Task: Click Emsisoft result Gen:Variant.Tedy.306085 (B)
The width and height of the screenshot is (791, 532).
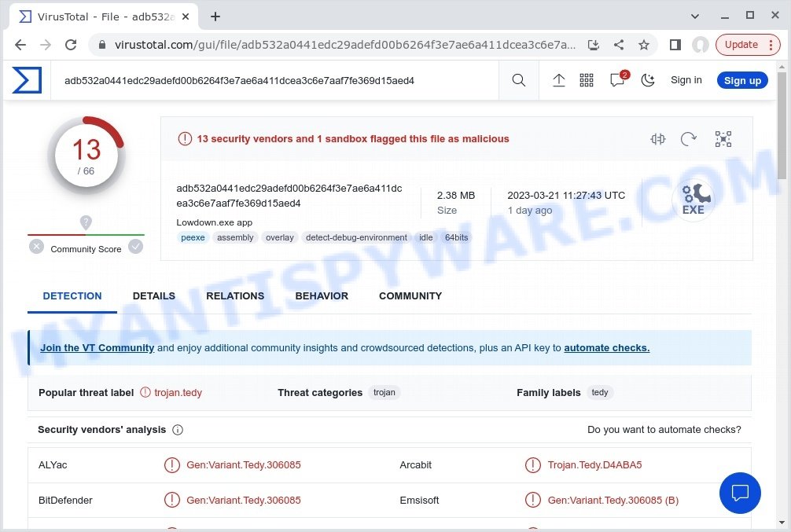Action: pyautogui.click(x=613, y=501)
